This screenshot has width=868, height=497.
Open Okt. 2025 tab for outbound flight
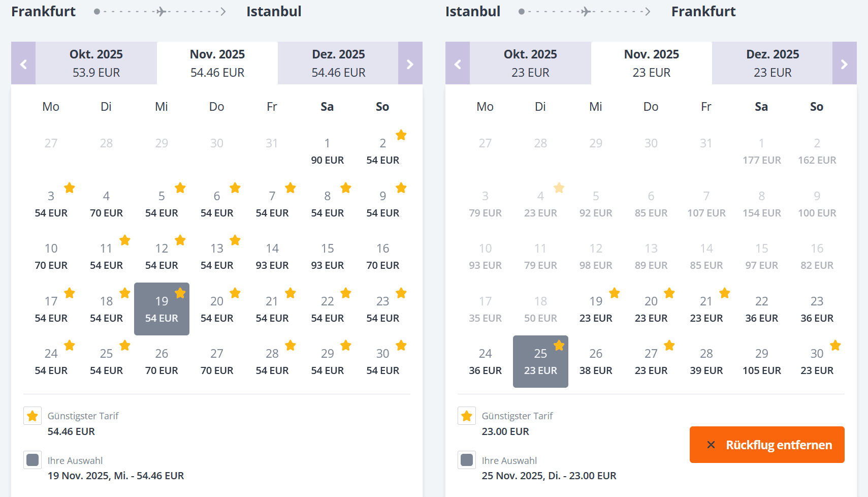pos(96,64)
